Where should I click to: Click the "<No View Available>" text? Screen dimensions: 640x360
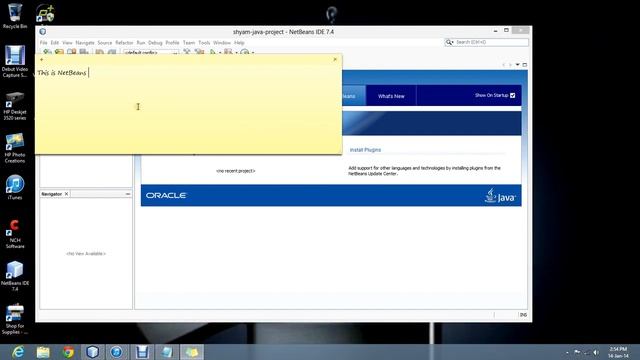point(86,253)
